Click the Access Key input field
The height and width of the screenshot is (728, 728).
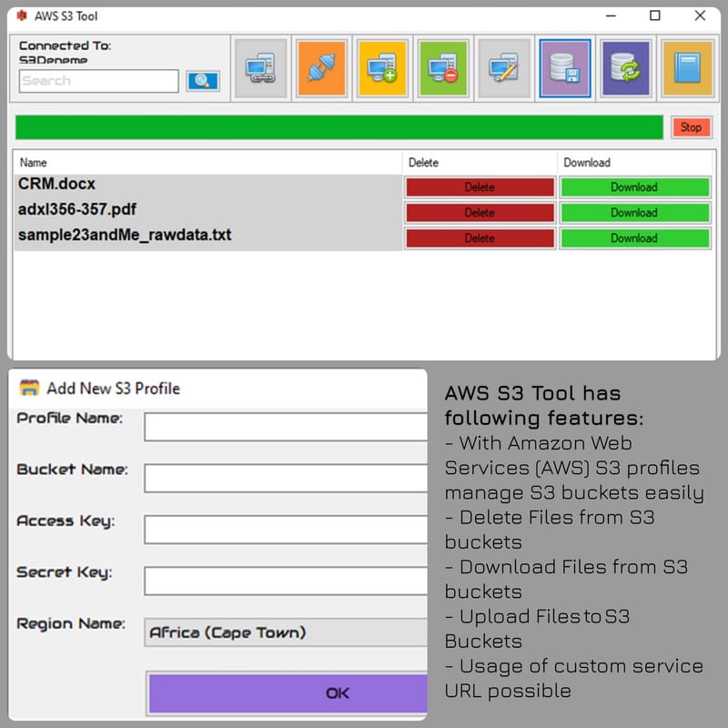point(286,530)
